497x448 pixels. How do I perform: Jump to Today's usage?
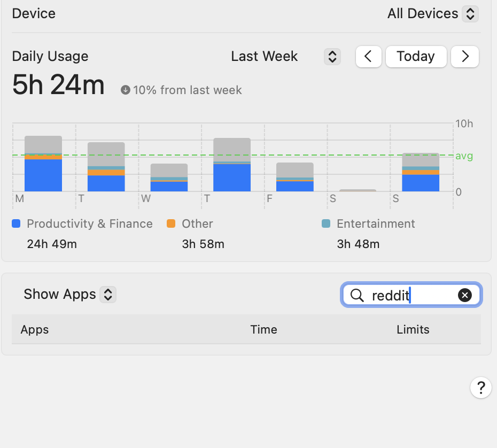(x=416, y=56)
